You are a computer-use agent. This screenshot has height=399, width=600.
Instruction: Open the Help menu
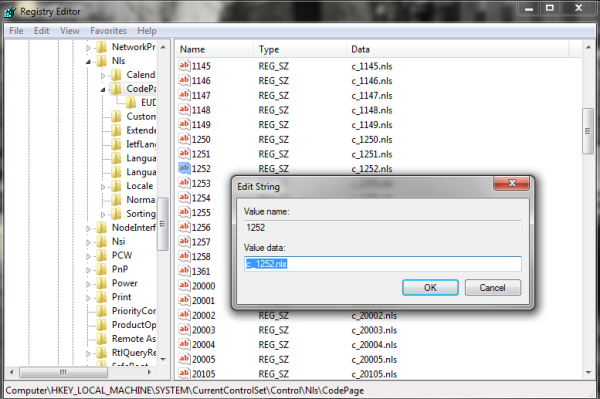coord(147,31)
